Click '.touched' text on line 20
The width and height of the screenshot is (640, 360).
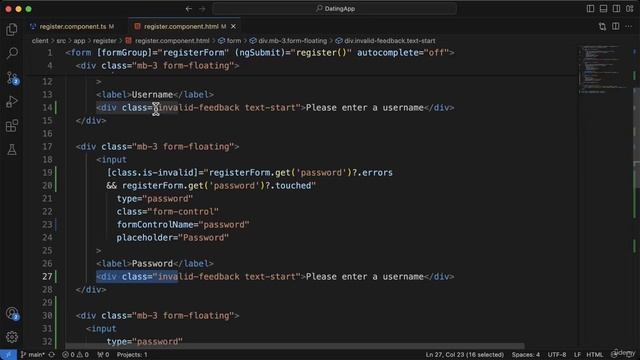291,186
